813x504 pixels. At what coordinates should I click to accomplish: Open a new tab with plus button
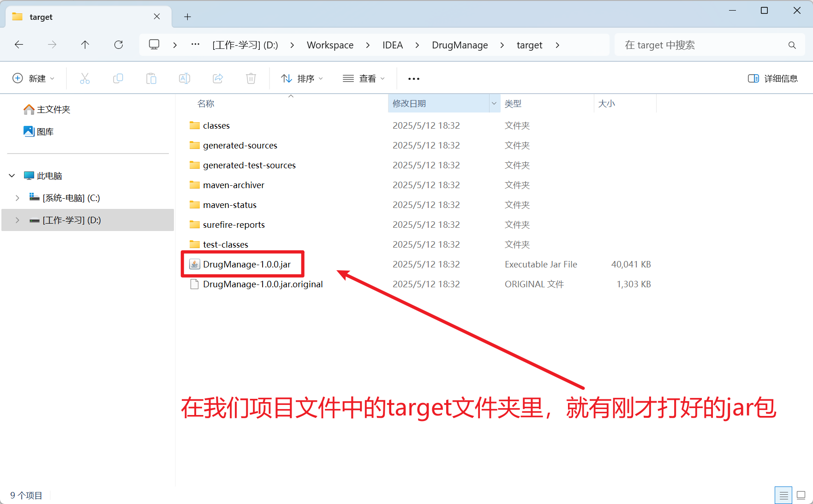tap(187, 17)
